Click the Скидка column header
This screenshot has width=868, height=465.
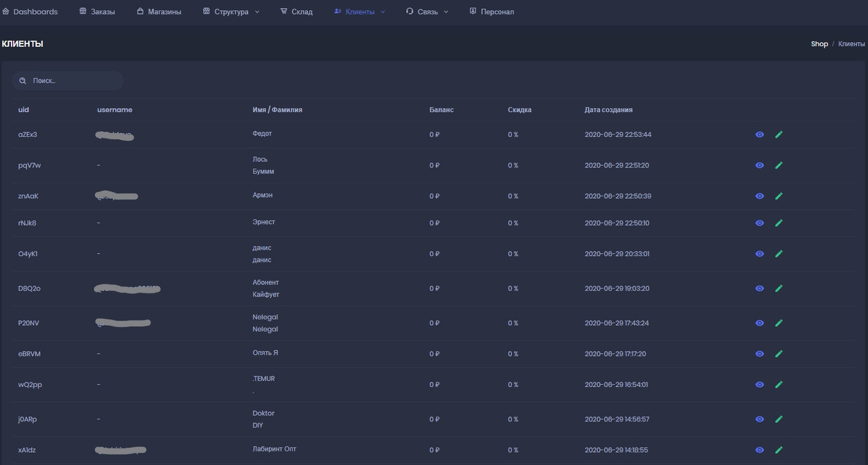coord(519,109)
